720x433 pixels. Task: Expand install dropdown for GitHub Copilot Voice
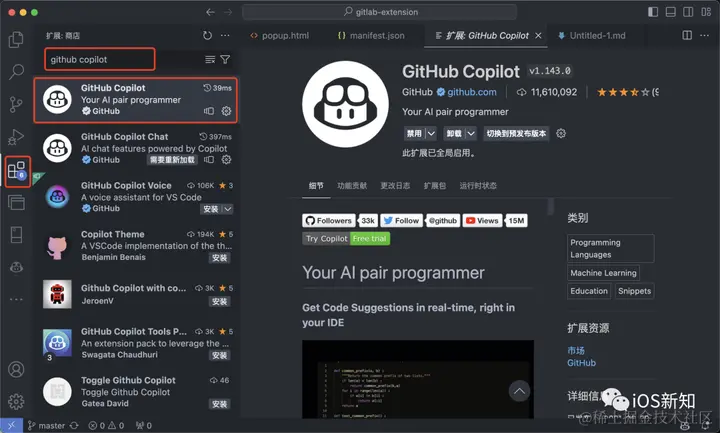tap(228, 209)
